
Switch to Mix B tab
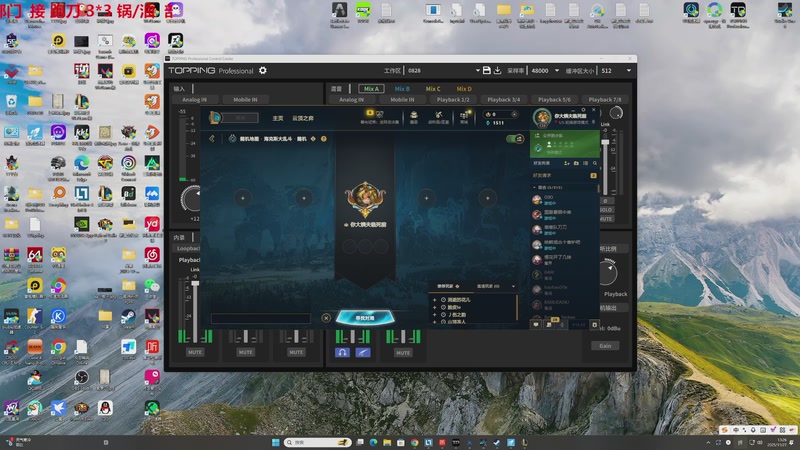(402, 89)
